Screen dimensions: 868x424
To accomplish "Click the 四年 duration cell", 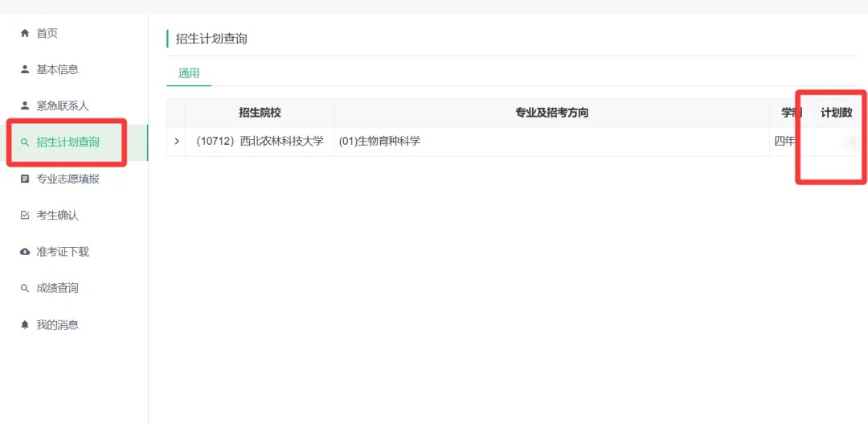I will click(x=785, y=142).
